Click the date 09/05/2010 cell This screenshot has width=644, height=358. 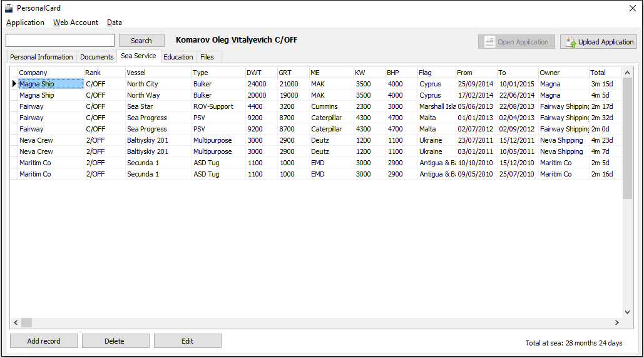476,174
